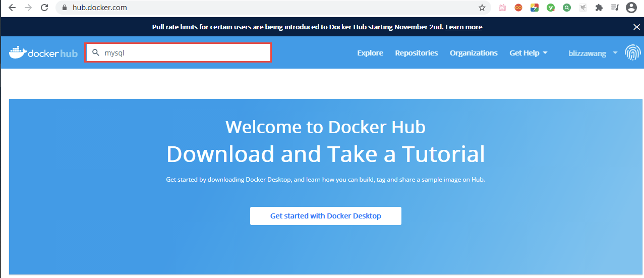Click the pink TV extension icon
This screenshot has width=644, height=278.
[502, 8]
